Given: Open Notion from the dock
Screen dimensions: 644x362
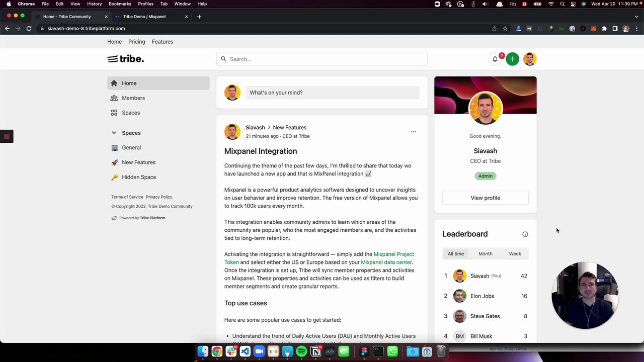Looking at the screenshot, I should pos(316,351).
